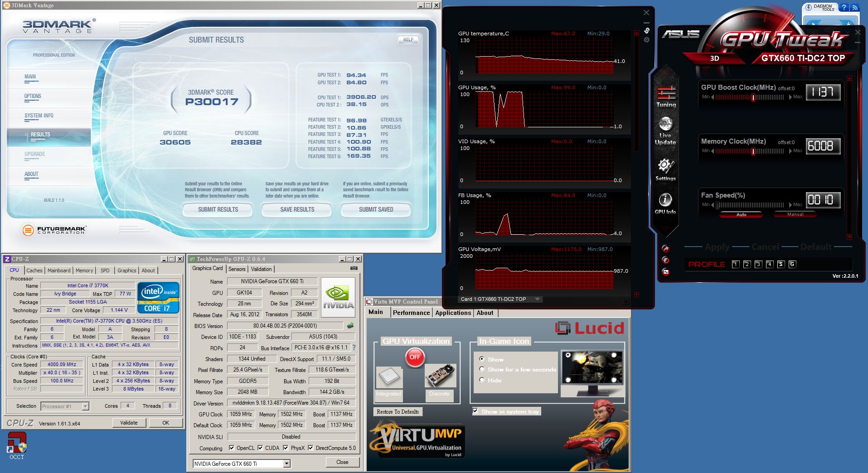This screenshot has height=473, width=868.
Task: Switch to the Caches tab in CPU-Z
Action: pyautogui.click(x=34, y=270)
